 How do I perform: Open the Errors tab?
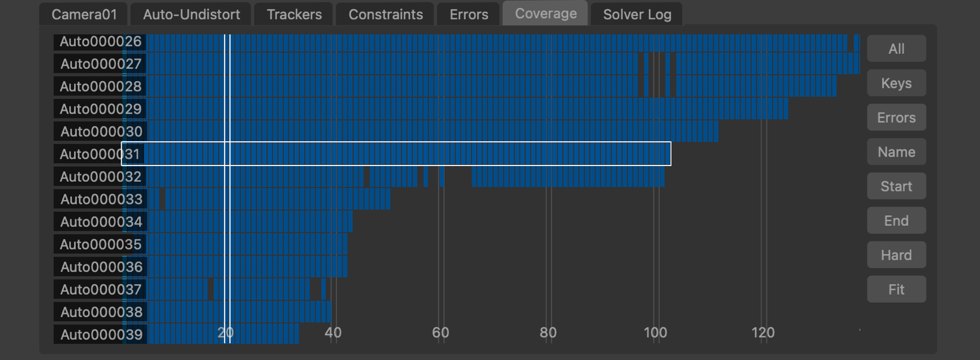pyautogui.click(x=469, y=14)
